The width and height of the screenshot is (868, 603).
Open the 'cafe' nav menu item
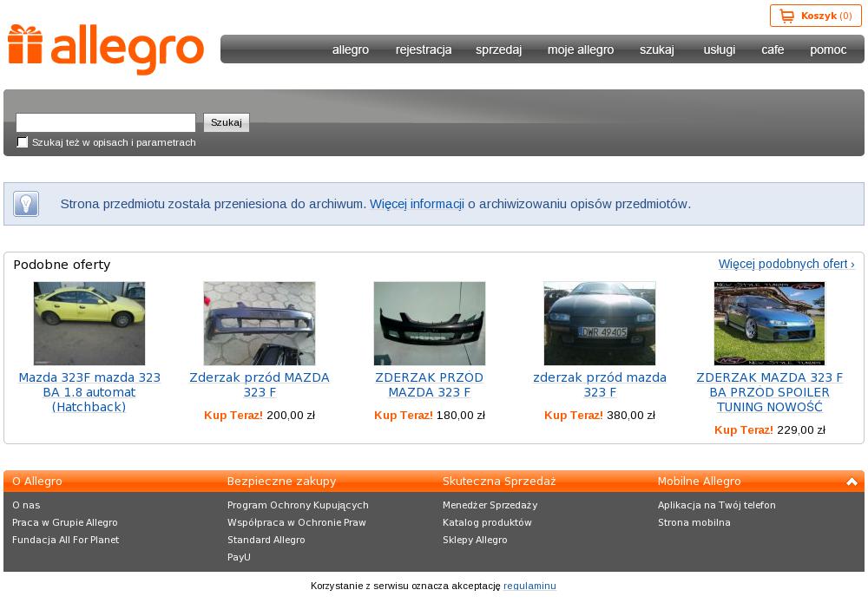[x=773, y=49]
